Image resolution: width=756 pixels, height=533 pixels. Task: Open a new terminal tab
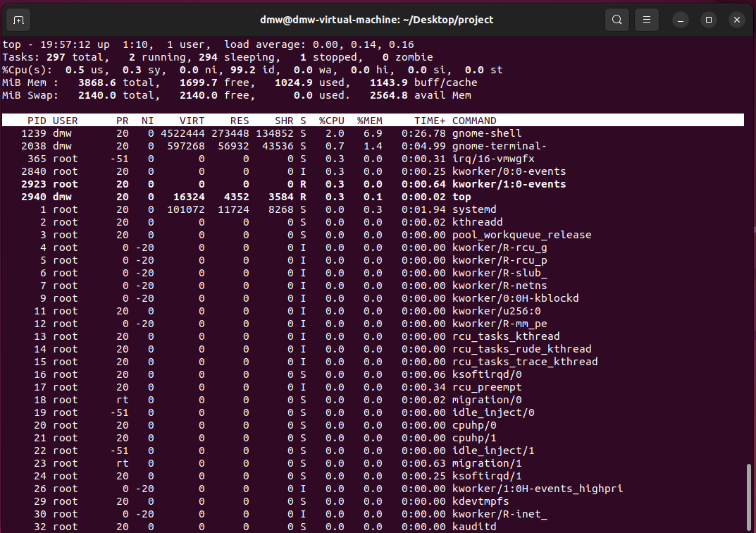pyautogui.click(x=18, y=20)
